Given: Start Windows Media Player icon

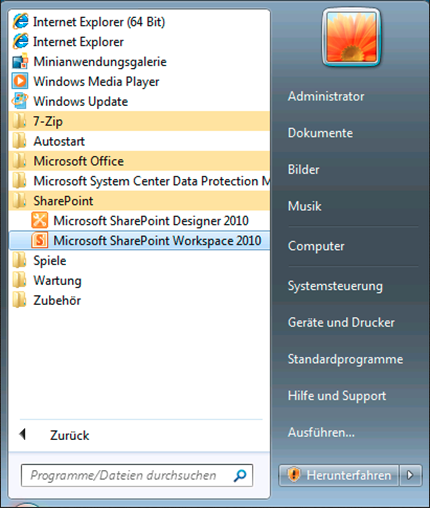Looking at the screenshot, I should click(20, 81).
